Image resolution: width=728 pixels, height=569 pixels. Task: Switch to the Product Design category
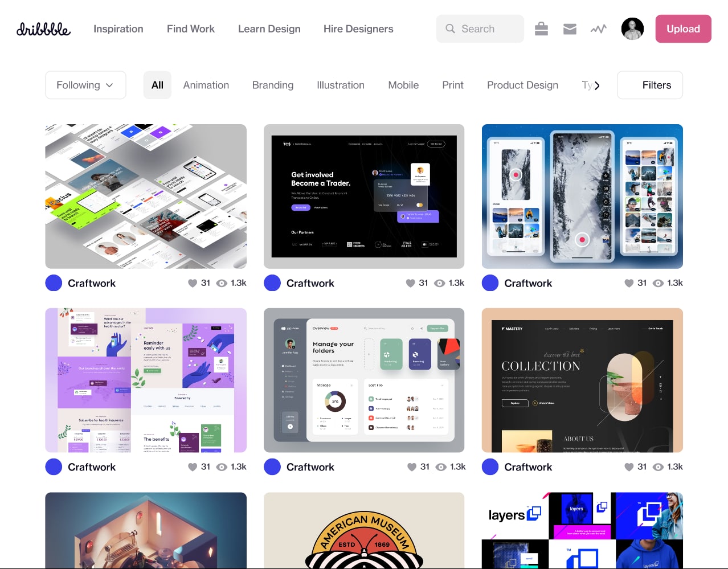[522, 85]
